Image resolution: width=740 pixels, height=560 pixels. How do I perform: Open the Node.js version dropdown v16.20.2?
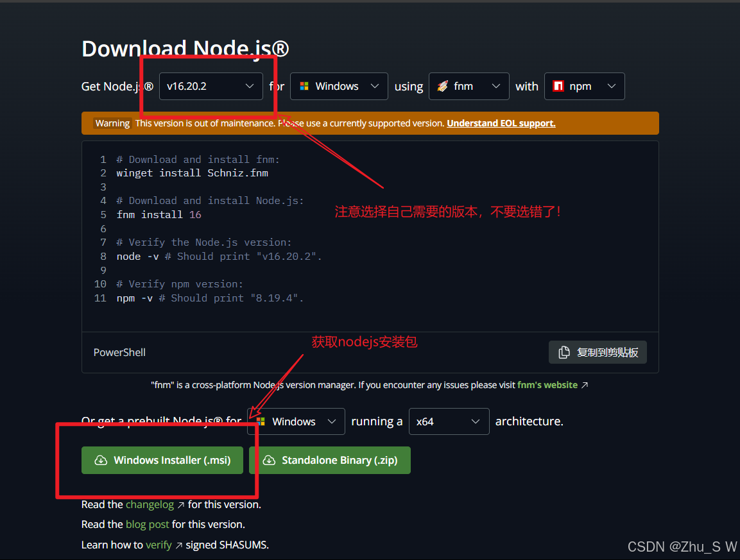tap(211, 87)
